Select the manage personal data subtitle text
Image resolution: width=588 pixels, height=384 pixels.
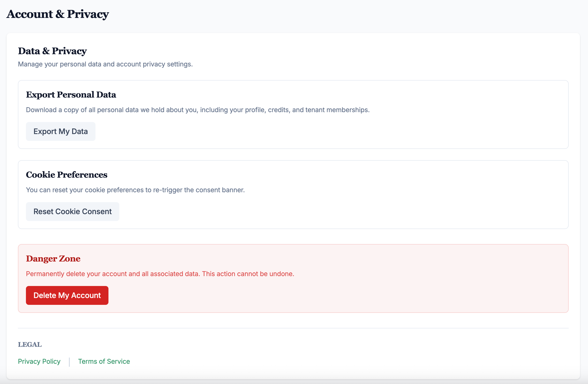(x=105, y=64)
